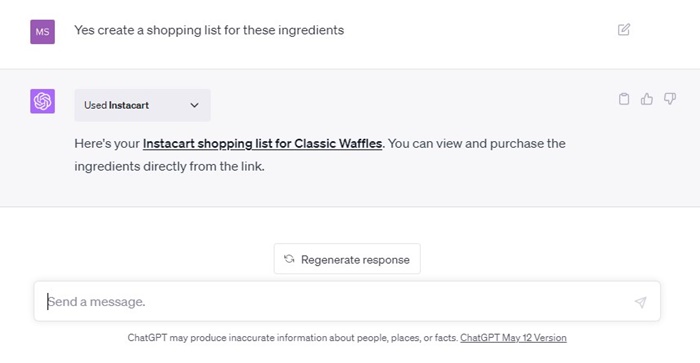Click the circular arrows regenerate icon
This screenshot has width=700, height=363.
289,259
